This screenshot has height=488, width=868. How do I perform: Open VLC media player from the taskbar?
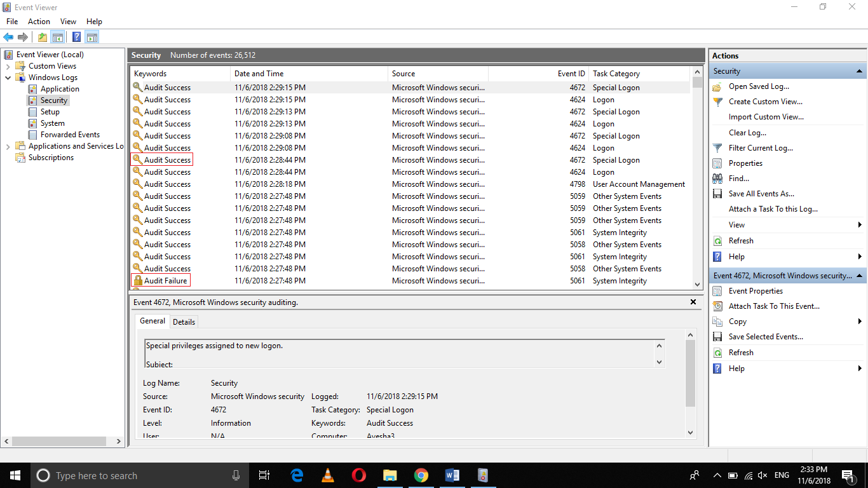point(328,475)
